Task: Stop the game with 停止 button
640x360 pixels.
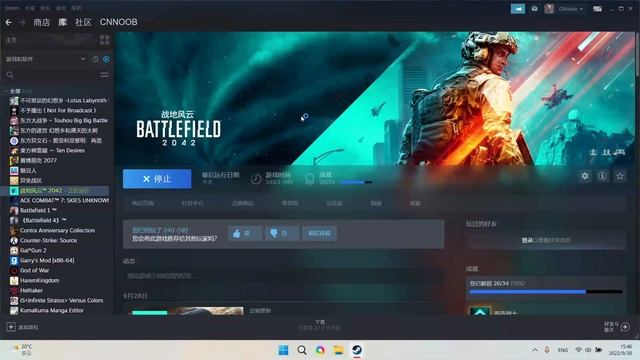Action: pos(157,179)
